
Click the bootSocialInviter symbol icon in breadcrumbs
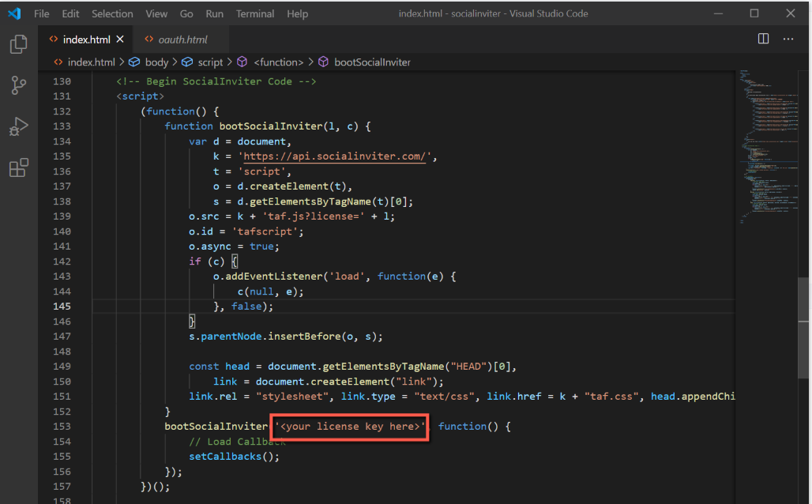[324, 62]
